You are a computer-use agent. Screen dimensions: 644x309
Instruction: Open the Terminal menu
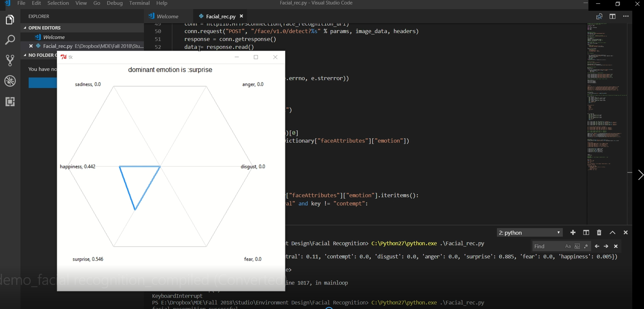139,3
